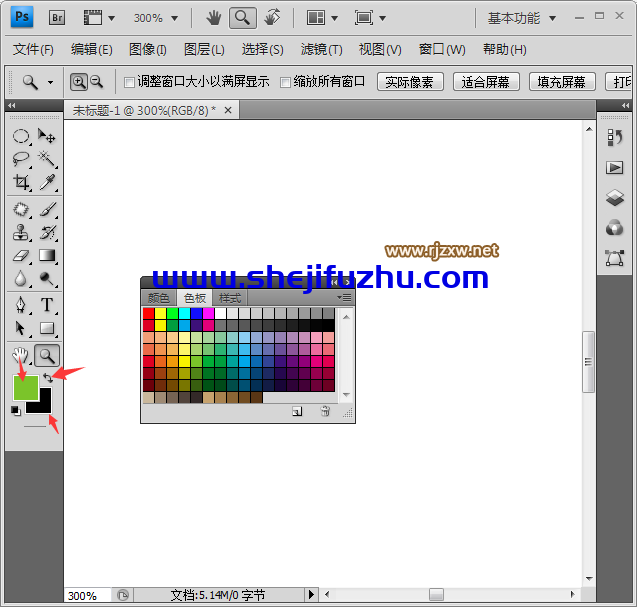The image size is (637, 607).
Task: Select the Hand tool in toolbox
Action: tap(20, 356)
